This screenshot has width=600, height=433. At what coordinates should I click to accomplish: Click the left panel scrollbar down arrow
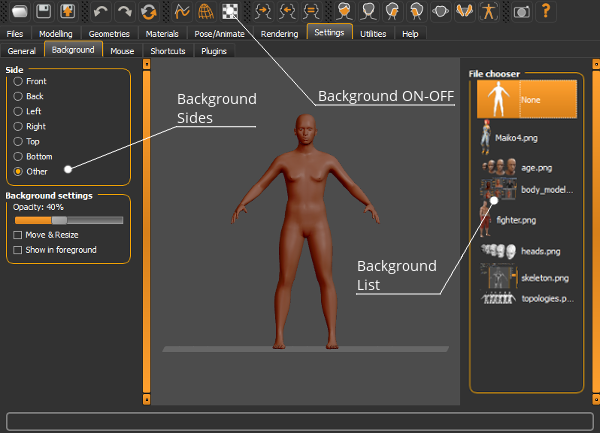[147, 400]
